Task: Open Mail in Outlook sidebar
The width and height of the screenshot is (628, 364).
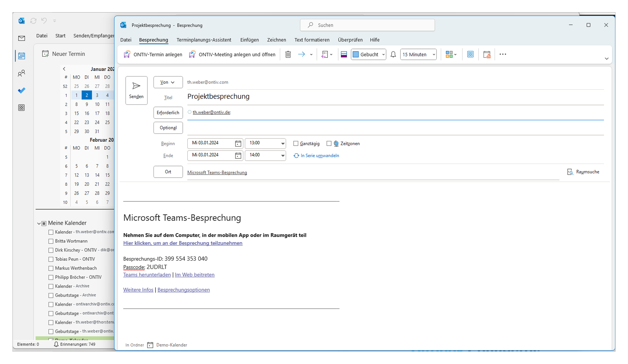Action: point(22,38)
